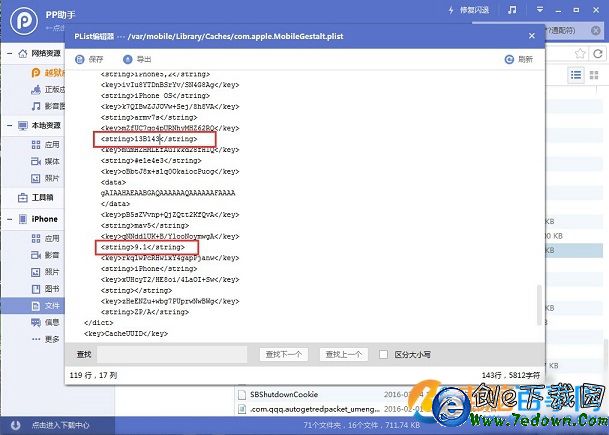
Task: Toggle the 区分大小写 checkbox
Action: point(383,354)
